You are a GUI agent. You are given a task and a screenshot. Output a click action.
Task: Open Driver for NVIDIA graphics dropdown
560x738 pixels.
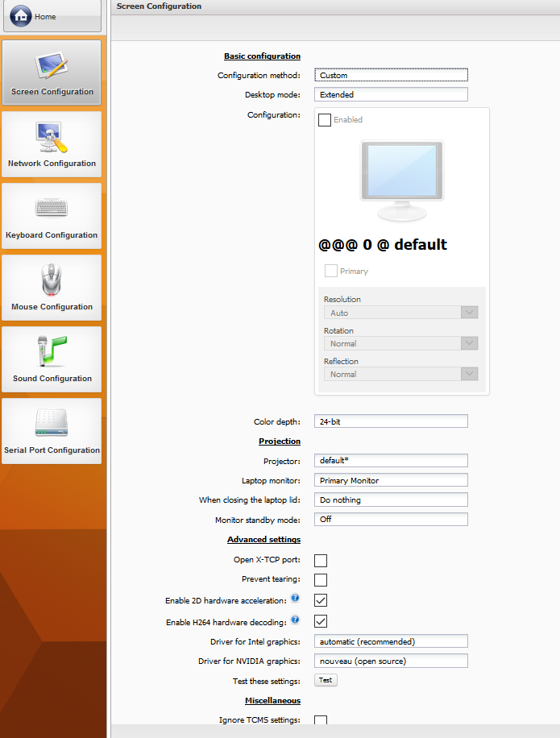click(391, 661)
